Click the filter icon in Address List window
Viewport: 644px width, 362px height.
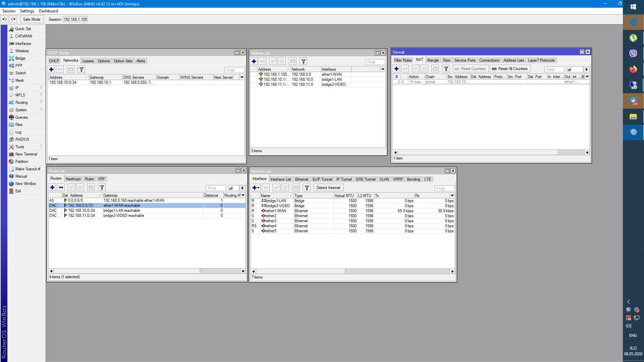click(303, 61)
